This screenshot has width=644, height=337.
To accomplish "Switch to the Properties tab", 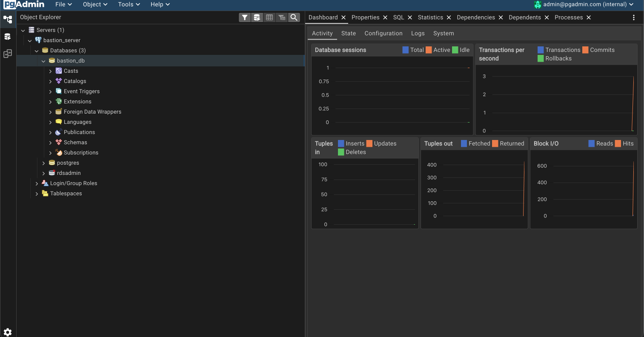I will pos(365,17).
